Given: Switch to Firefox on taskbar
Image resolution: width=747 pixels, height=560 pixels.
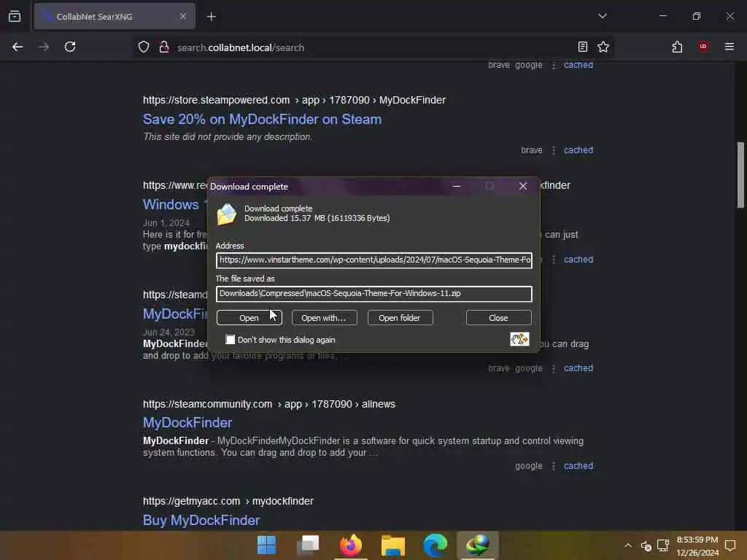Looking at the screenshot, I should pos(351,545).
